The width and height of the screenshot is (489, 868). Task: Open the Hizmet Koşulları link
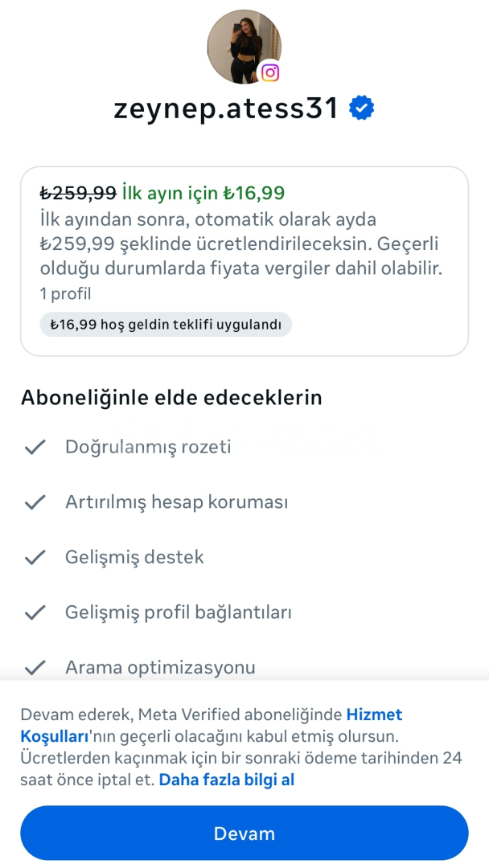click(x=373, y=714)
